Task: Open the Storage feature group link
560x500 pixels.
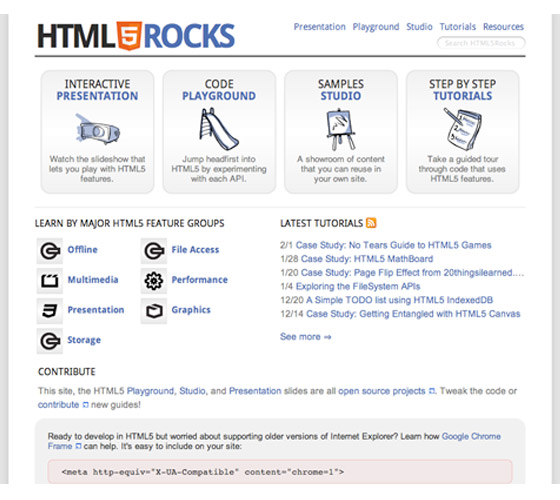Action: pos(84,340)
